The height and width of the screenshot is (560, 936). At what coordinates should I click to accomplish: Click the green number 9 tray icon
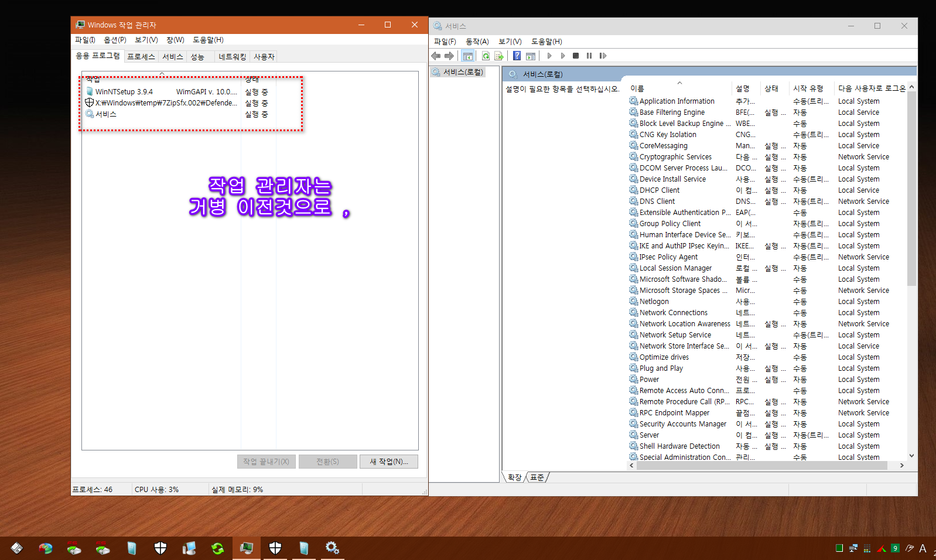pyautogui.click(x=895, y=548)
